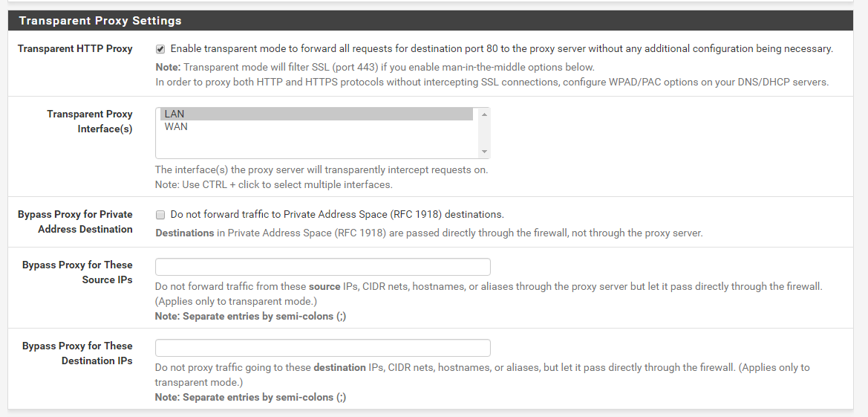Click the Transparent Proxy Interface(s) label
Viewport: 868px width, 417px height.
click(x=90, y=121)
